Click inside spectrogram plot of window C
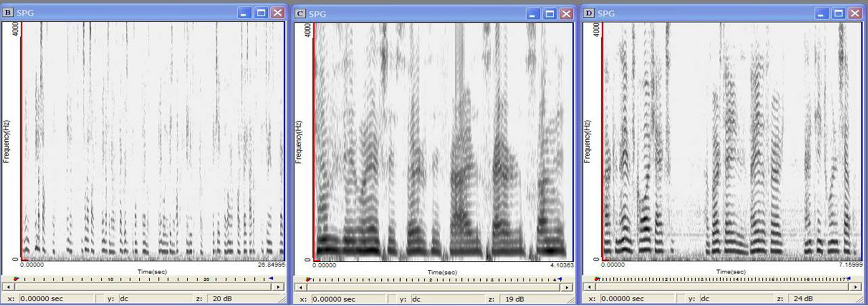Image resolution: width=868 pixels, height=306 pixels. (x=443, y=141)
